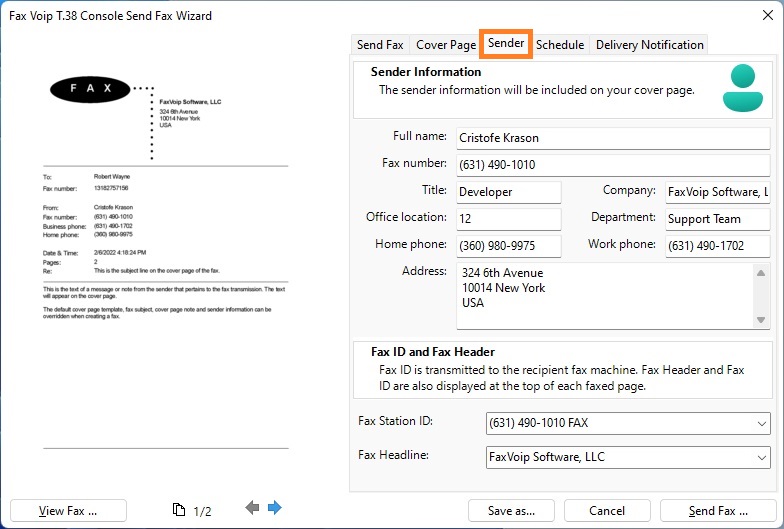This screenshot has height=529, width=784.
Task: Click the Send Fax button at bottom
Action: click(718, 510)
